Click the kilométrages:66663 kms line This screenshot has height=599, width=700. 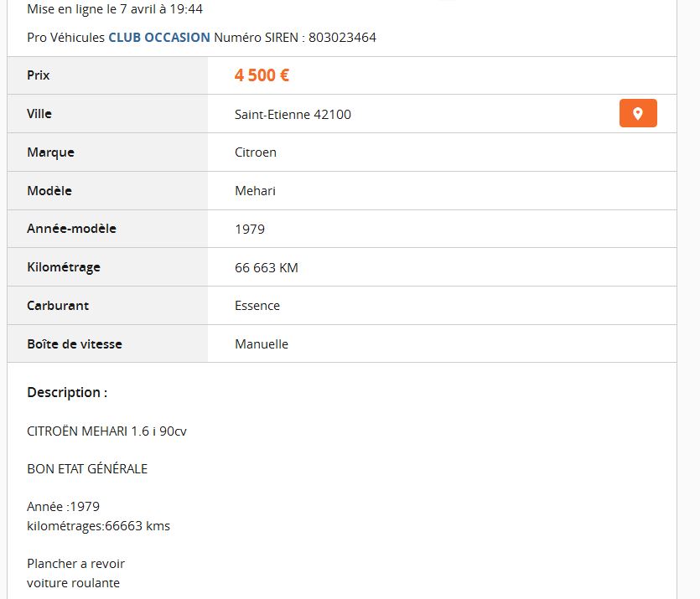pos(99,526)
